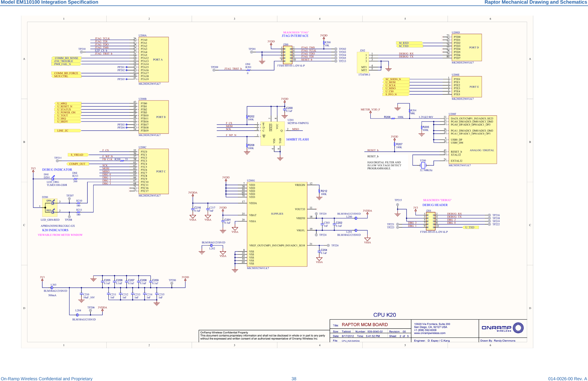Click 'Model EM110100 Integration Specification' header

coord(50,2)
